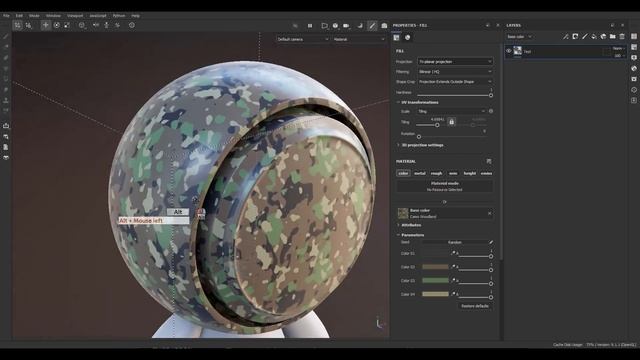
Task: Toggle the Tiling lock ratio button
Action: (x=451, y=122)
